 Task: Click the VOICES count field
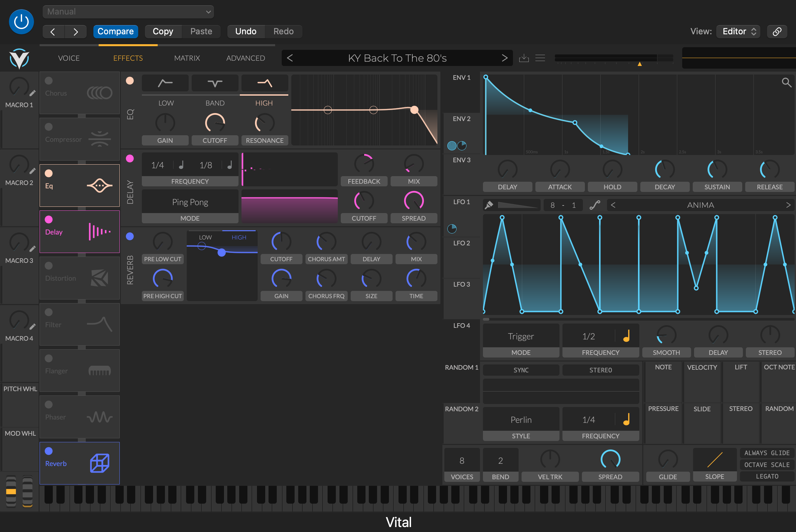point(462,460)
